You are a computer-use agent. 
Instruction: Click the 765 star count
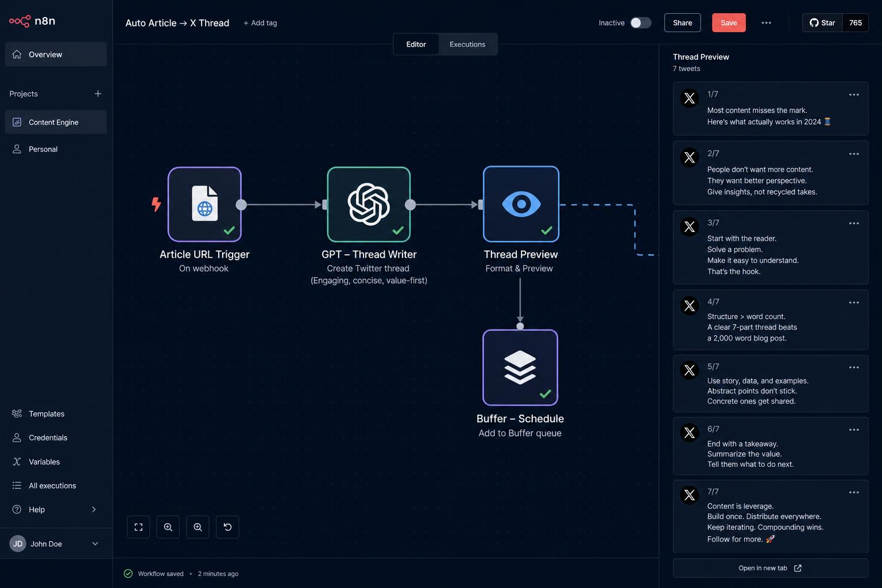(856, 23)
